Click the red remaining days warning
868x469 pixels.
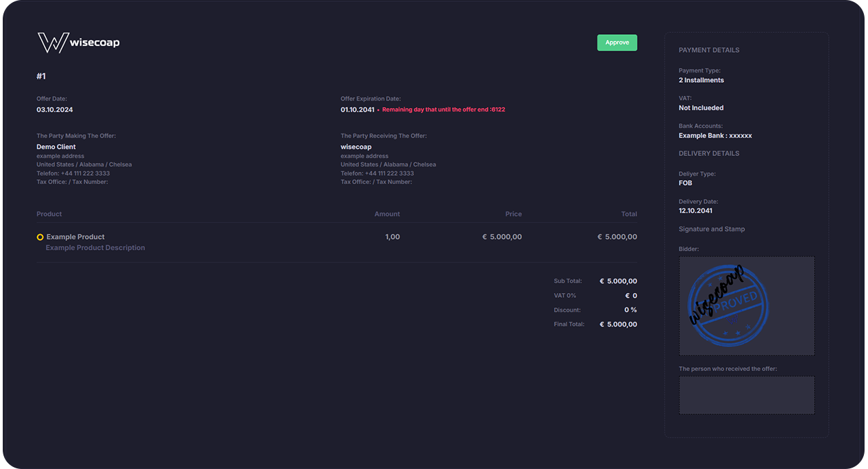[x=443, y=110]
